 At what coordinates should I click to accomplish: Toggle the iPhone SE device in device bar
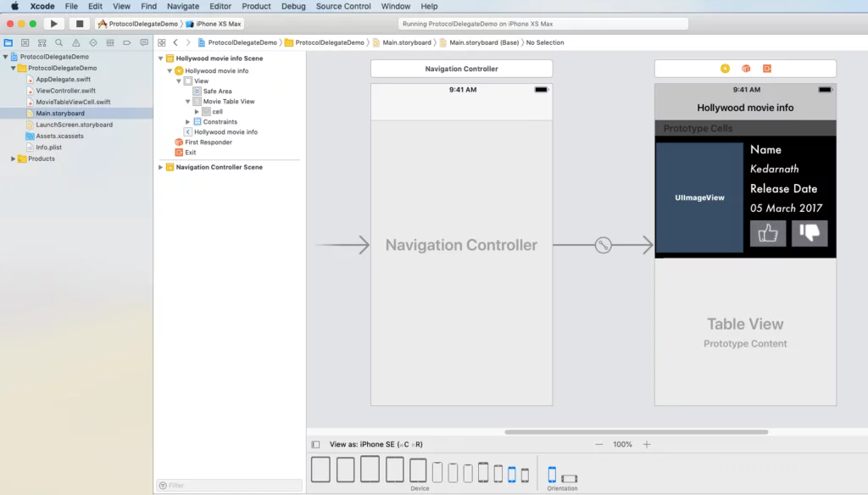[510, 472]
